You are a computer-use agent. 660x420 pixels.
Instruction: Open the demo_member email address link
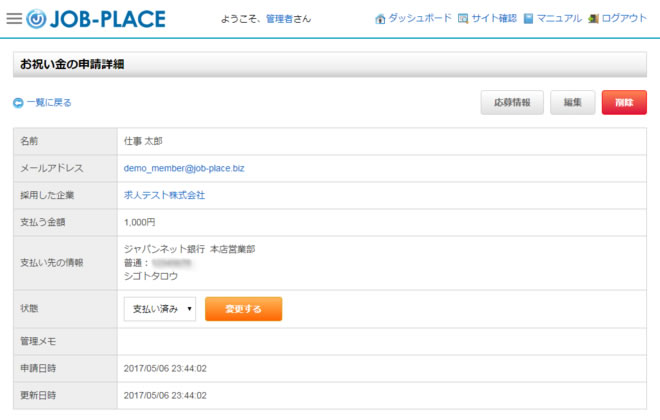point(184,168)
